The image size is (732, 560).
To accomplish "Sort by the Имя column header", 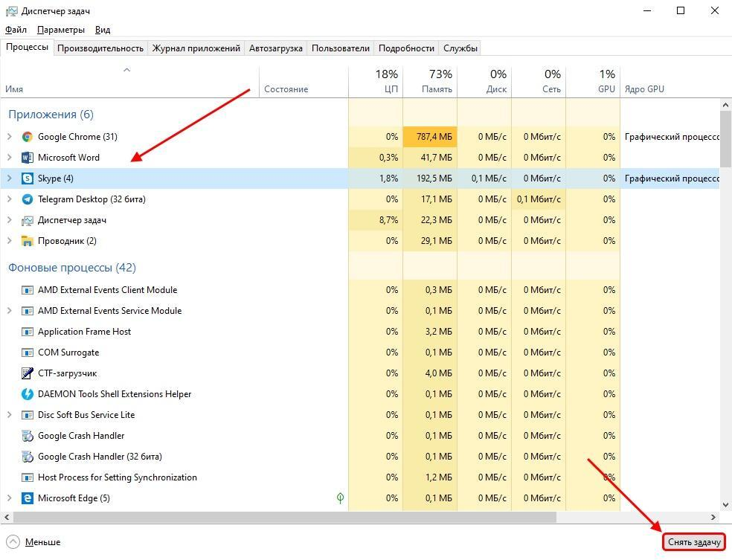I will coord(129,82).
